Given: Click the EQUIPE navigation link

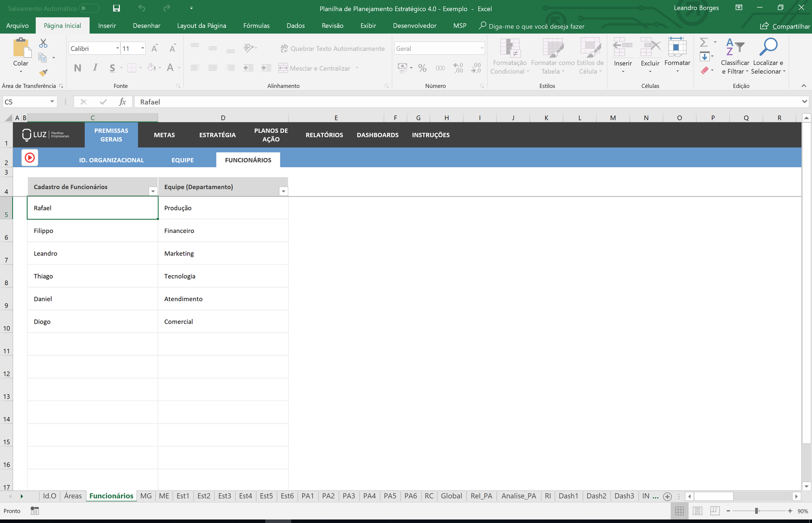Looking at the screenshot, I should coord(182,160).
